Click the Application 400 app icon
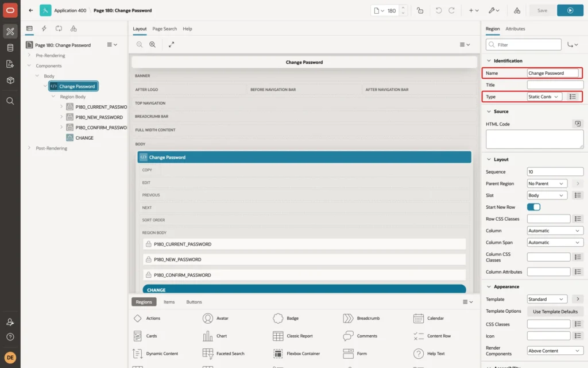The image size is (588, 368). click(x=45, y=10)
